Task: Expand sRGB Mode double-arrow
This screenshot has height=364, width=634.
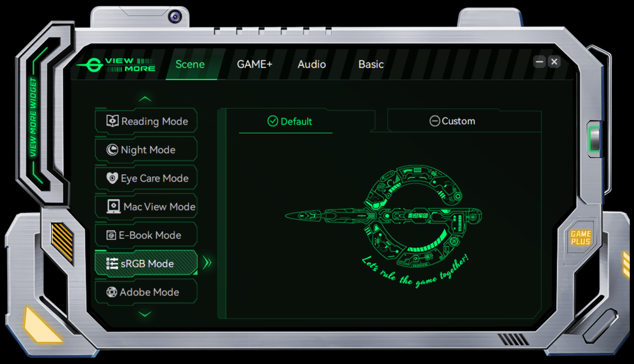Action: pyautogui.click(x=207, y=263)
